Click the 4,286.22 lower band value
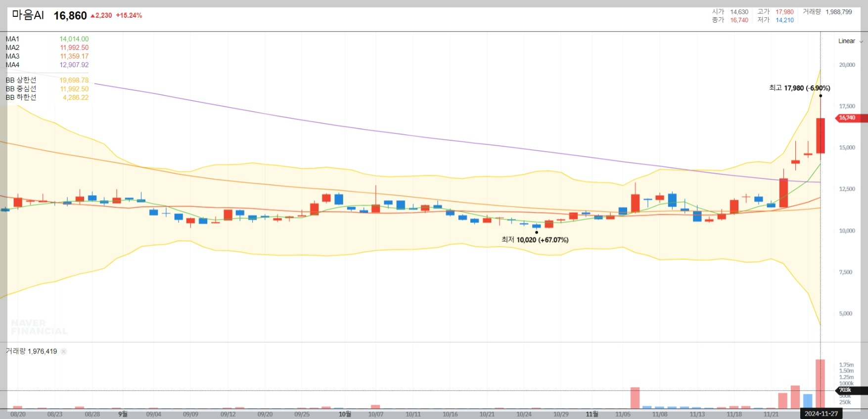The image size is (868, 419). (76, 97)
